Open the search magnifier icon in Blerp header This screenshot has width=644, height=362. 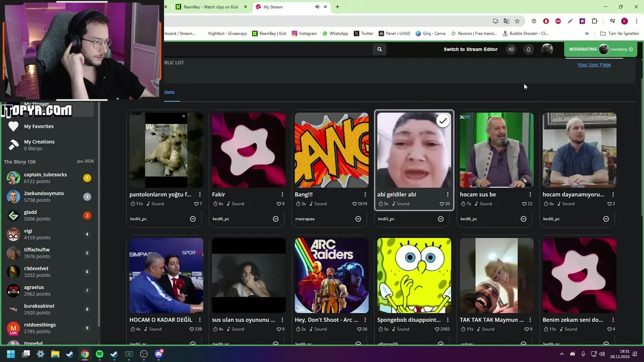pyautogui.click(x=379, y=49)
